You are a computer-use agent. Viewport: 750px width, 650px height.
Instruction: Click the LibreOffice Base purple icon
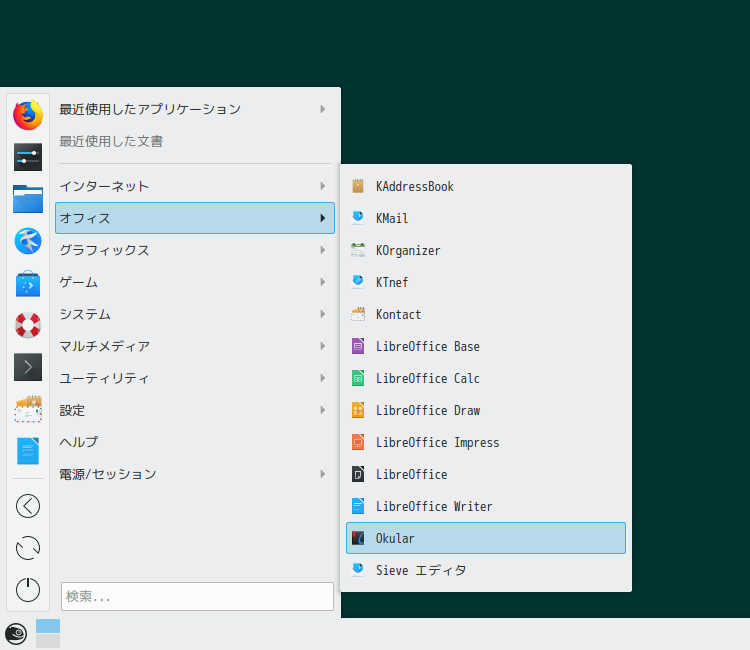coord(358,346)
